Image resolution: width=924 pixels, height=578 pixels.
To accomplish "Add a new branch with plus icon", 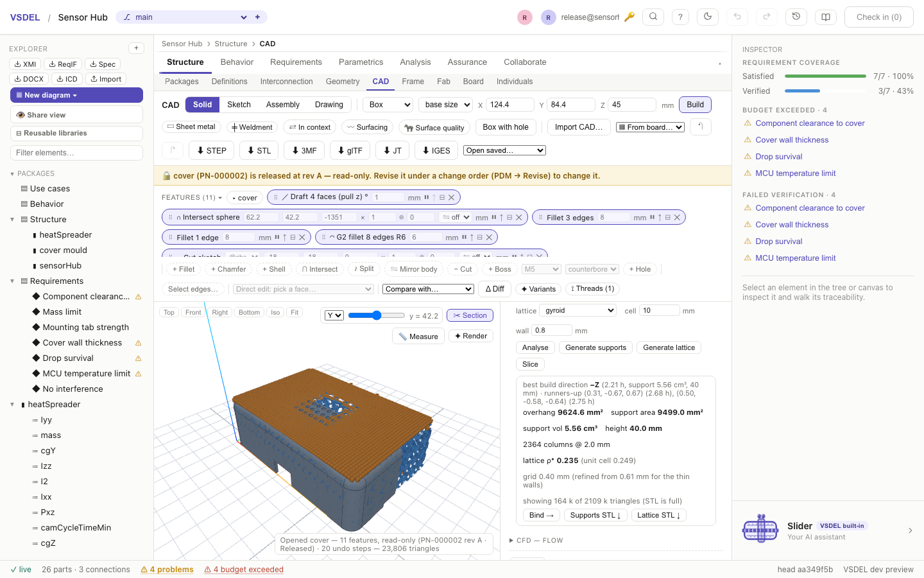I will tap(257, 17).
